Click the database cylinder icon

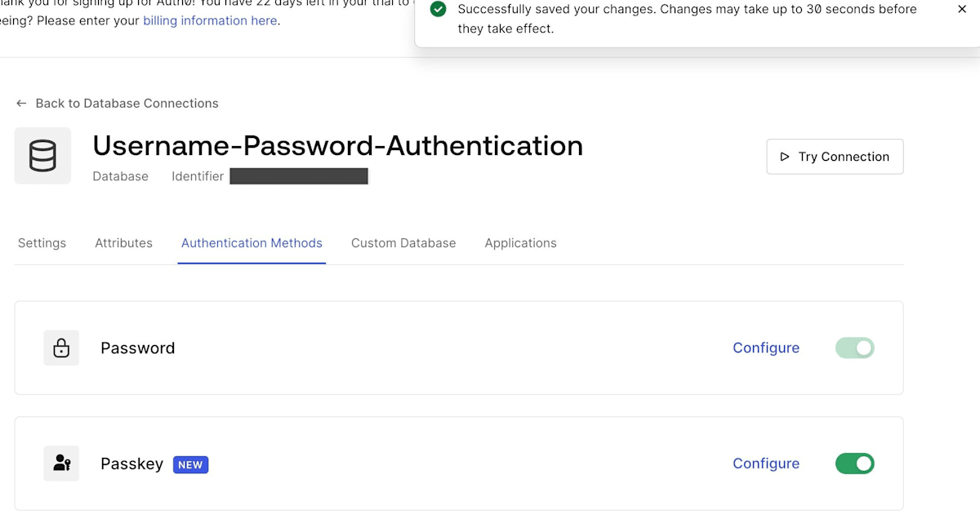(x=42, y=156)
